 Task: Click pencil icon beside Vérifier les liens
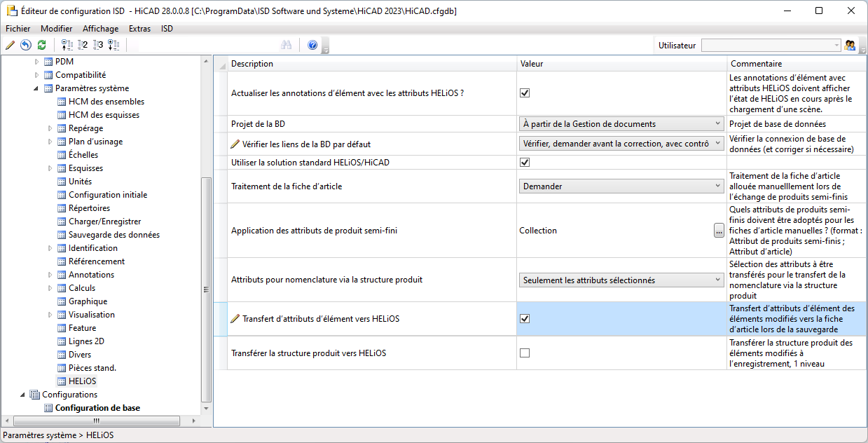click(235, 144)
